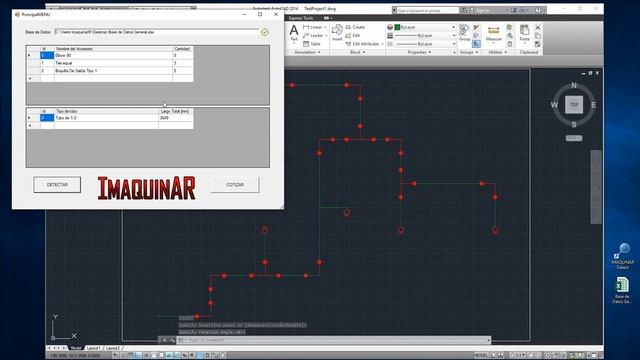
Task: Click the navigation bar in drawing area
Action: (596, 187)
